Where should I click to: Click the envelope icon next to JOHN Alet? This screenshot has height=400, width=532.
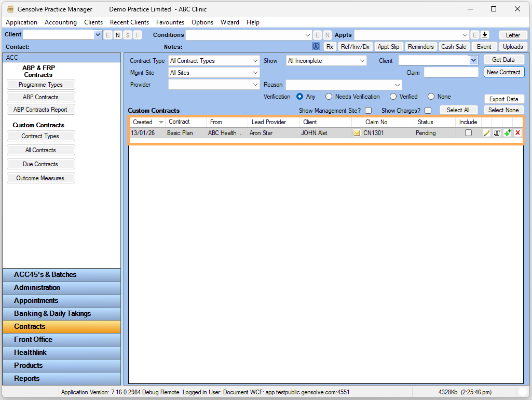tap(357, 133)
